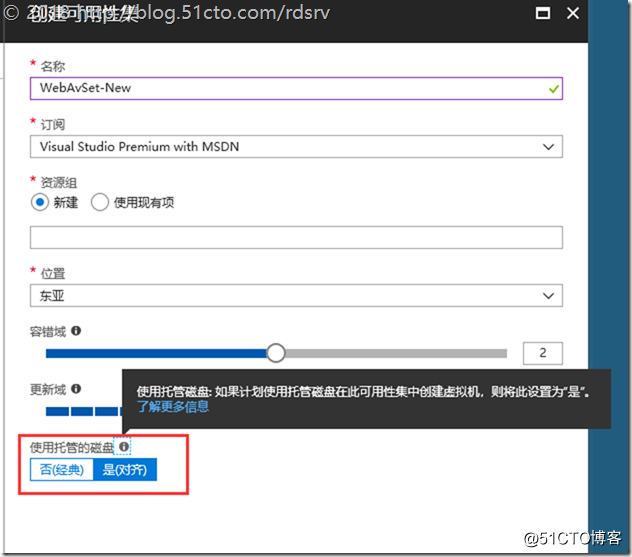Open the 了解更多信息 link in tooltip
This screenshot has height=557, width=632.
173,406
